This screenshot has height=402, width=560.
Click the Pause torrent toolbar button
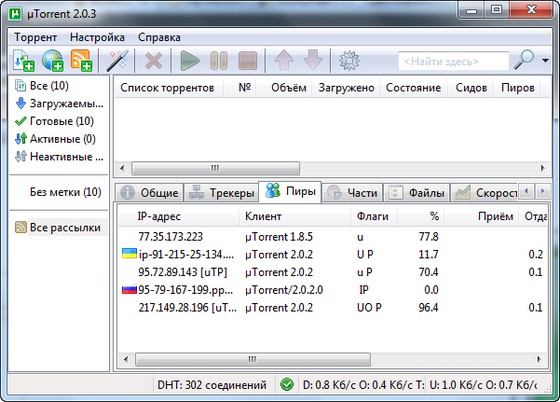[219, 61]
